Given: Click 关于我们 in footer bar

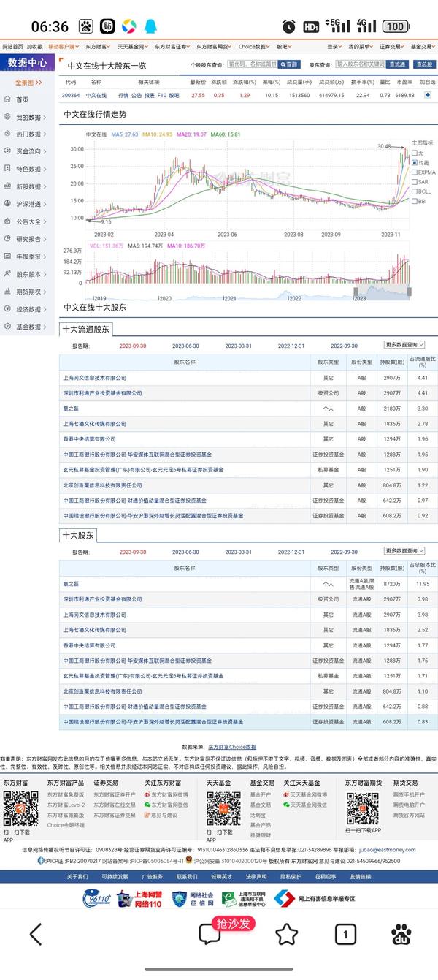Looking at the screenshot, I should [x=77, y=876].
